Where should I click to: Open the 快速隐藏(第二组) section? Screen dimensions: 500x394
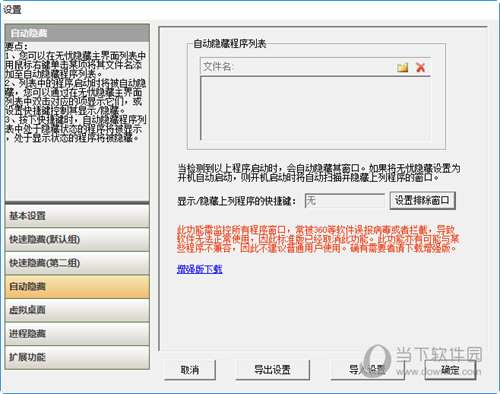(x=77, y=263)
